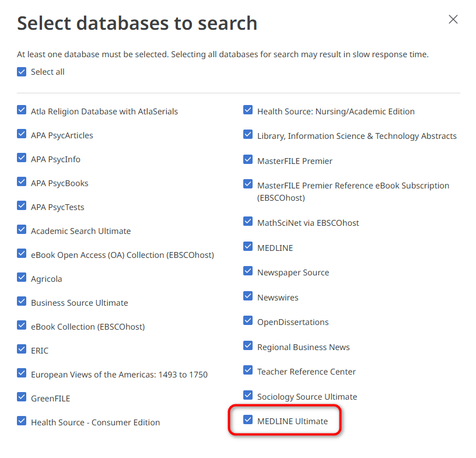Screen dimensions: 476x458
Task: Deselect the APA PsycArticles database
Action: pyautogui.click(x=22, y=134)
